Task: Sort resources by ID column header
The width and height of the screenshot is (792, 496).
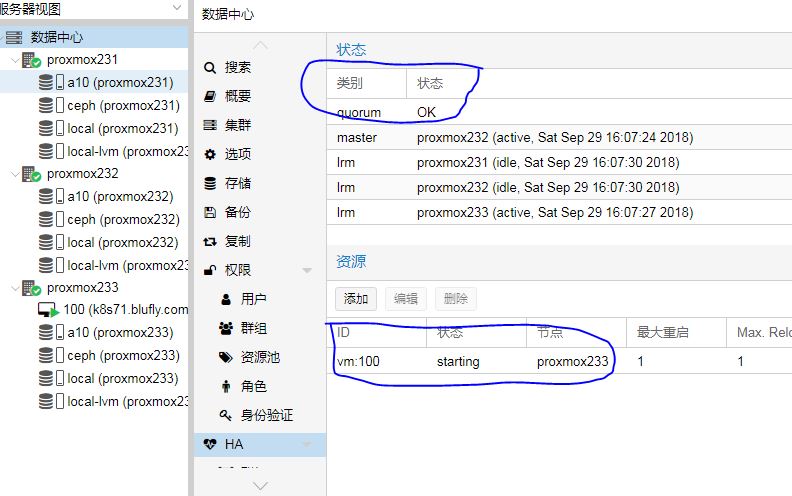Action: tap(379, 332)
